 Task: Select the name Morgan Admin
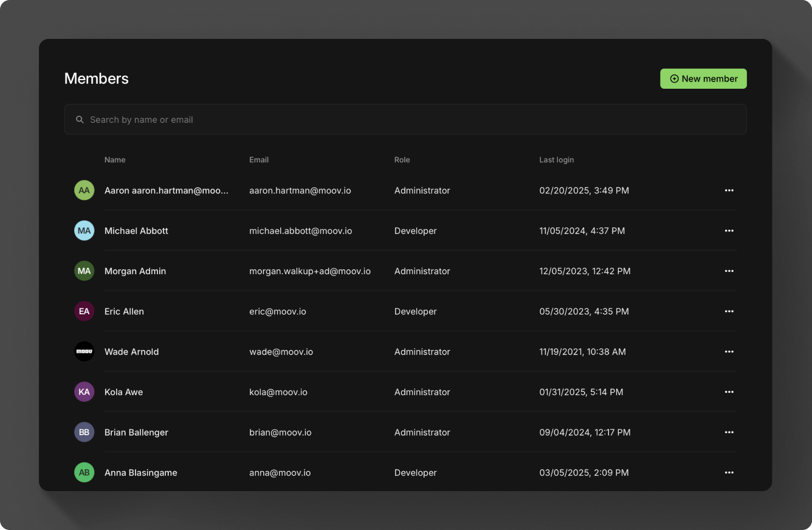(x=135, y=271)
